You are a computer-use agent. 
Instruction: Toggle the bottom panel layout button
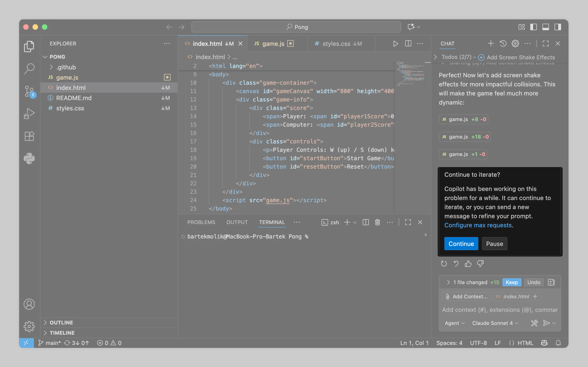tap(546, 27)
